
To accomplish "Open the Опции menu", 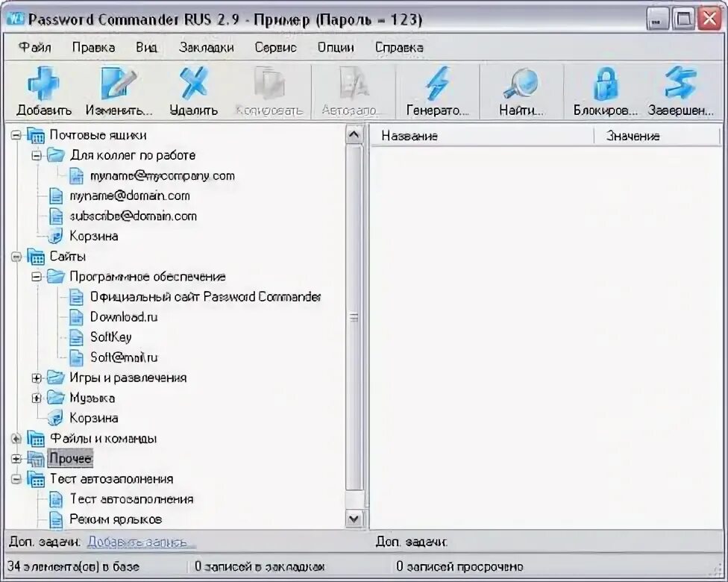I will [336, 47].
